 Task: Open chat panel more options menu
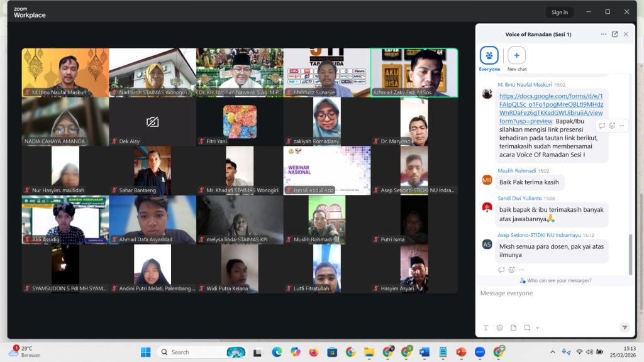(x=604, y=34)
